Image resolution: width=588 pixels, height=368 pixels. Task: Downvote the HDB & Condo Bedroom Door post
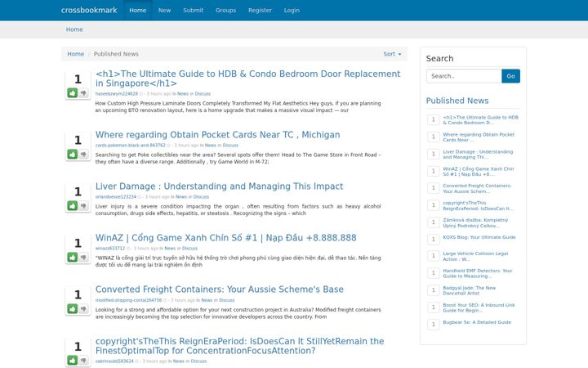click(x=83, y=92)
